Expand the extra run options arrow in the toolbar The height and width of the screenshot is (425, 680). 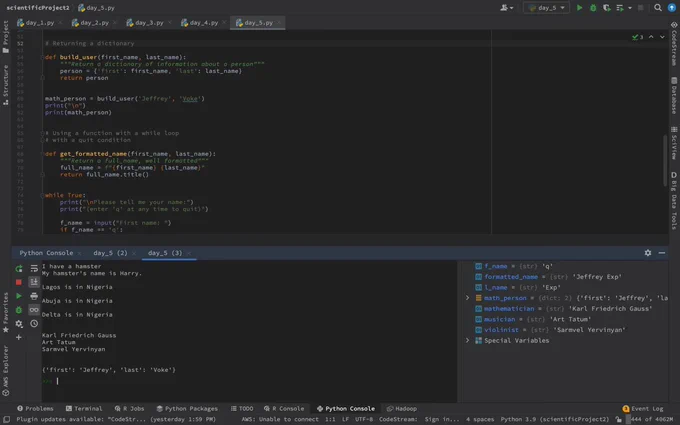pyautogui.click(x=630, y=8)
